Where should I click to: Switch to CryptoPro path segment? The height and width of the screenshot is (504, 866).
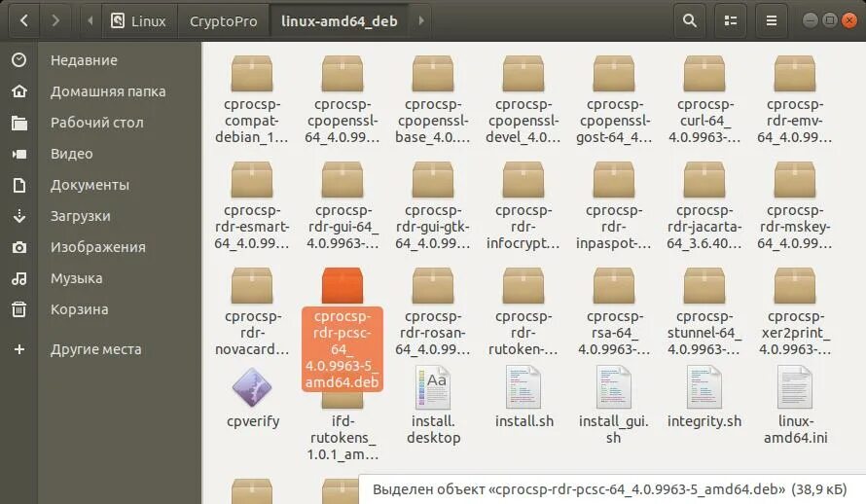pos(223,21)
